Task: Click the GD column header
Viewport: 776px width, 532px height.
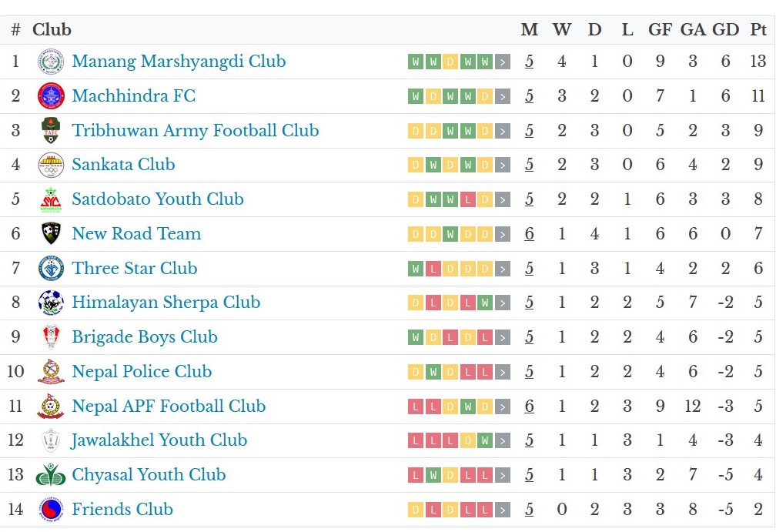Action: (x=725, y=30)
